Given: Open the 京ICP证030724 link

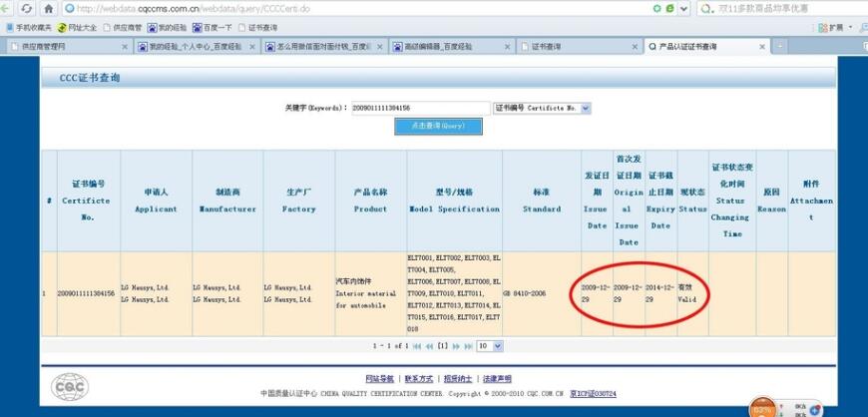Looking at the screenshot, I should pyautogui.click(x=594, y=394).
